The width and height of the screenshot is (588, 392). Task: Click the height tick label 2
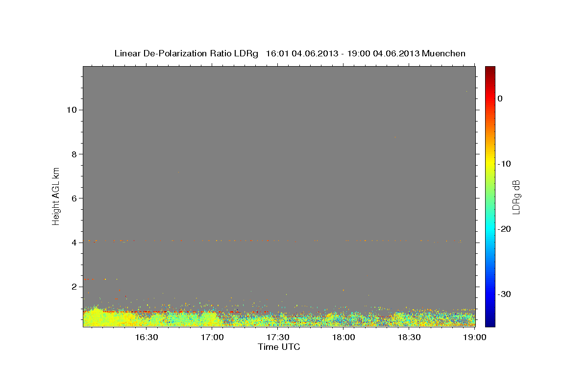pyautogui.click(x=73, y=286)
